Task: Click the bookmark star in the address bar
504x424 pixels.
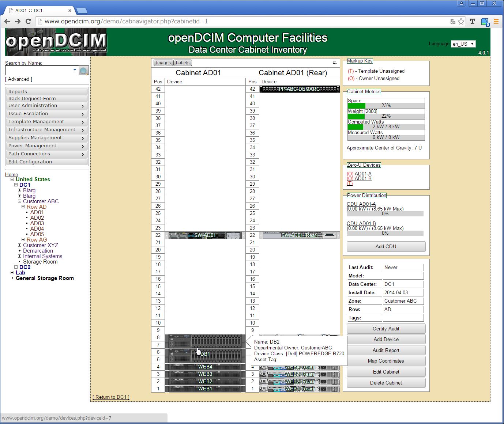Action: 461,21
